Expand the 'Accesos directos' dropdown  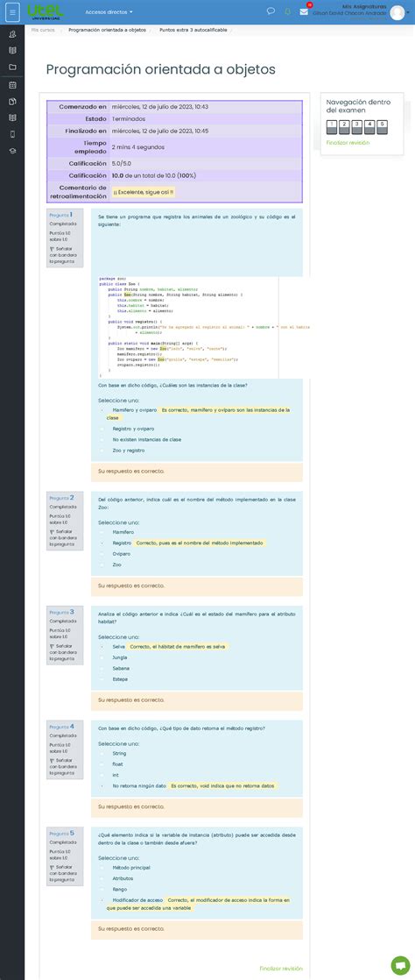click(x=109, y=12)
